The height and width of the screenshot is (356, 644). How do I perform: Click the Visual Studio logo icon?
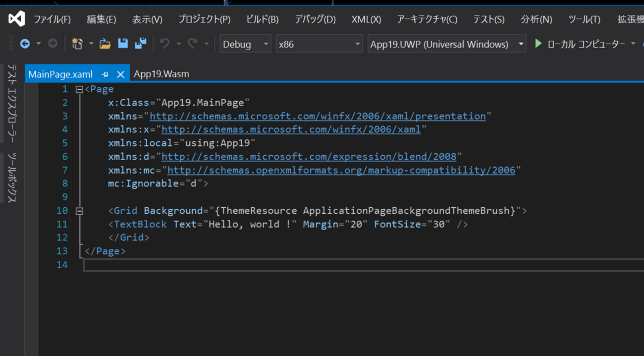click(x=16, y=19)
